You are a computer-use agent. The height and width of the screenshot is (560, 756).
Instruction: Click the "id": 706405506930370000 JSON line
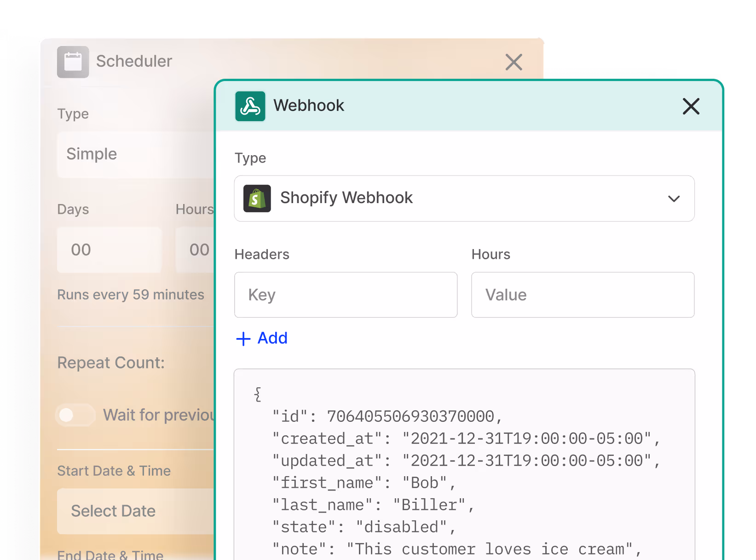[387, 416]
